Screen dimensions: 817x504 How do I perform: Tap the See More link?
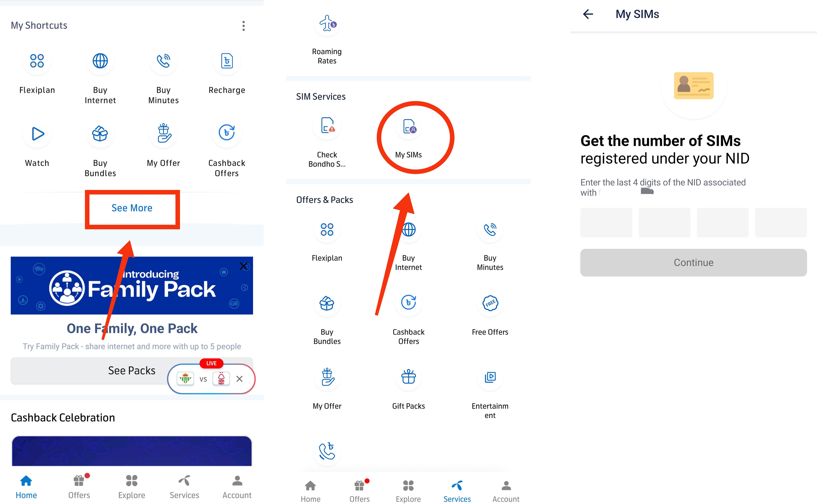click(x=132, y=208)
